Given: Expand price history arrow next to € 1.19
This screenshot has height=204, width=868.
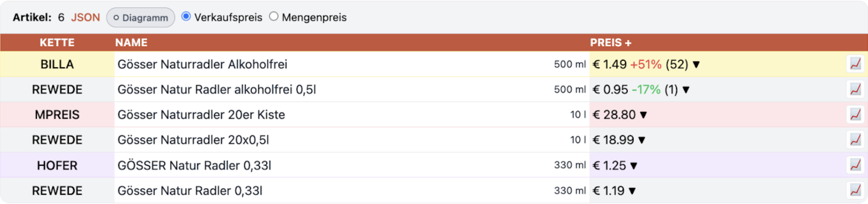Looking at the screenshot, I should coord(632,191).
